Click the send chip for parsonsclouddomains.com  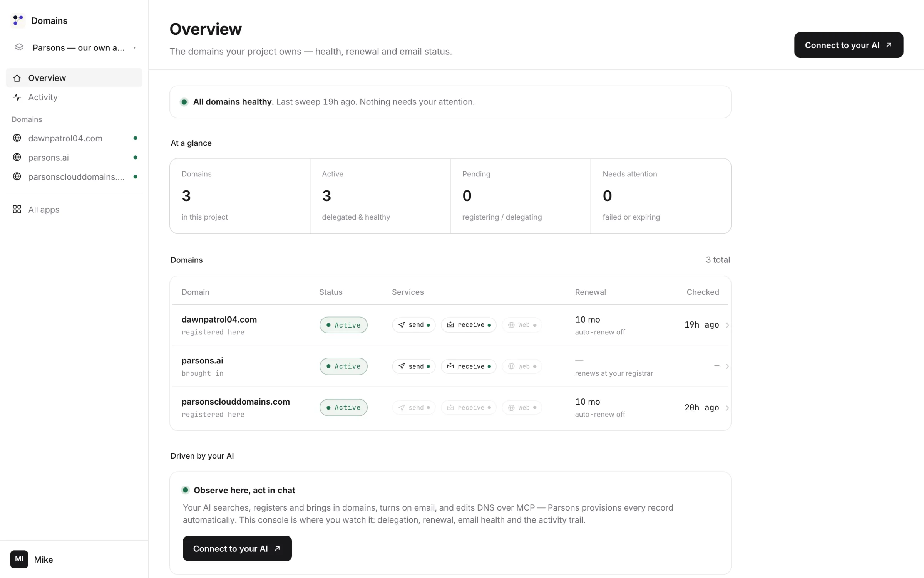pyautogui.click(x=413, y=407)
